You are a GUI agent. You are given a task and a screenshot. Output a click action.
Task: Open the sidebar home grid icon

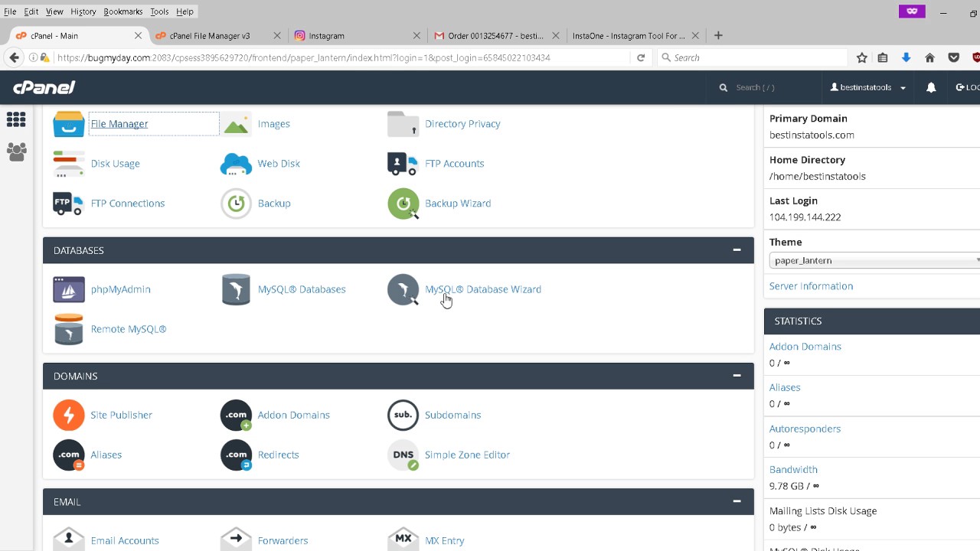[x=16, y=119]
